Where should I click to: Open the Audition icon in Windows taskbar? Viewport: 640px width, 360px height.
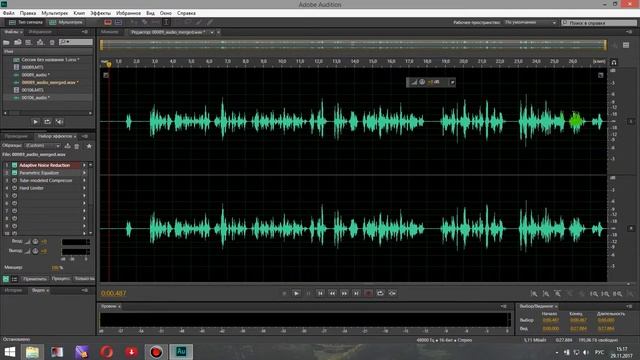[x=181, y=351]
